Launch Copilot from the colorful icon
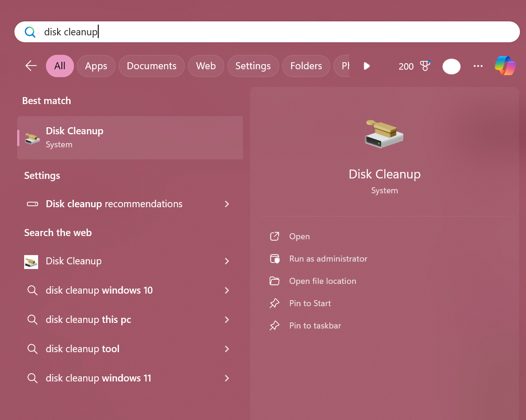This screenshot has width=526, height=420. pos(505,66)
